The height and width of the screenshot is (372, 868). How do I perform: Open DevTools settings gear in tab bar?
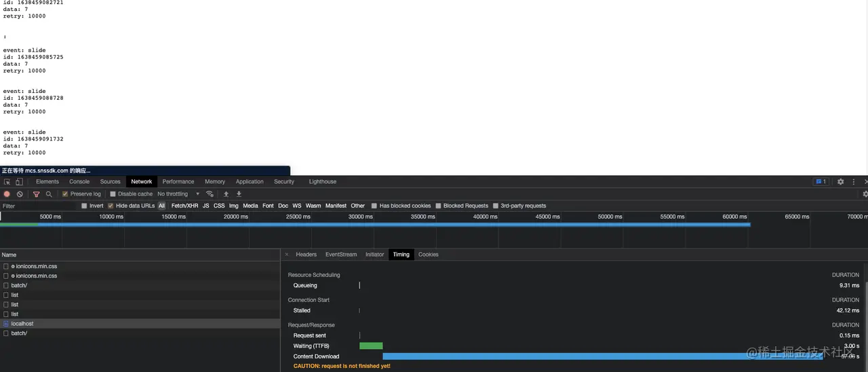click(841, 182)
